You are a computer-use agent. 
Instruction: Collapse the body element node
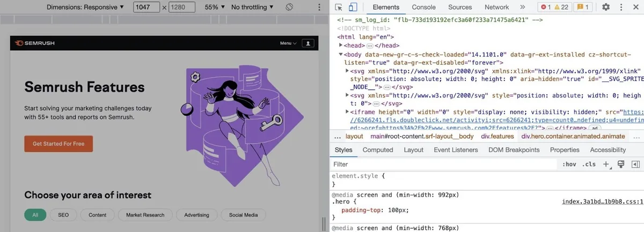tap(341, 54)
